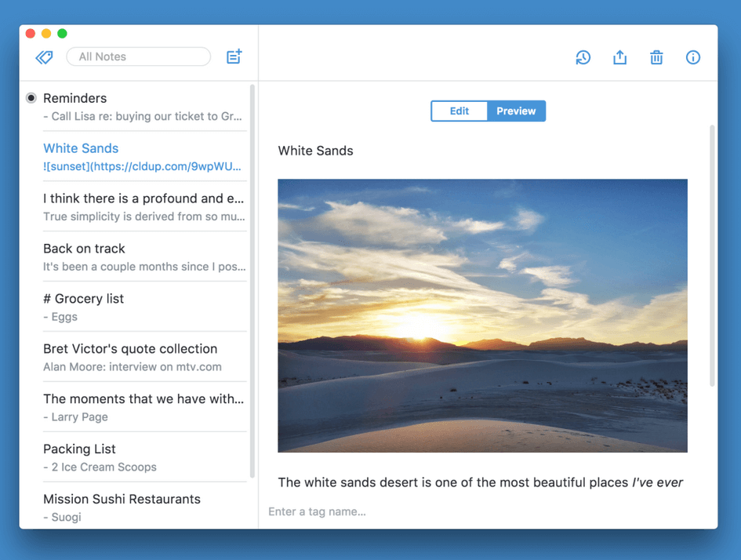741x560 pixels.
Task: Click 'Alan Moore: interview on mtv.com' excerpt
Action: pos(133,367)
